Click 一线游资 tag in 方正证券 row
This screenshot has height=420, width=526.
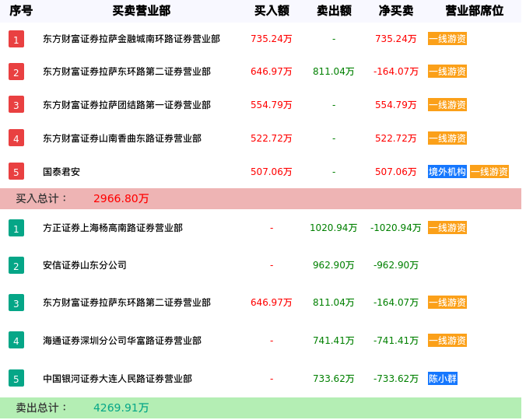tap(447, 228)
